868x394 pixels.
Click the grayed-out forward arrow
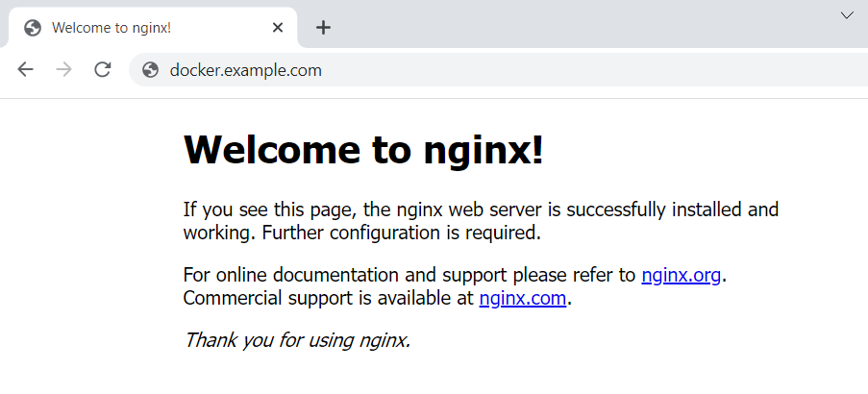pyautogui.click(x=64, y=70)
